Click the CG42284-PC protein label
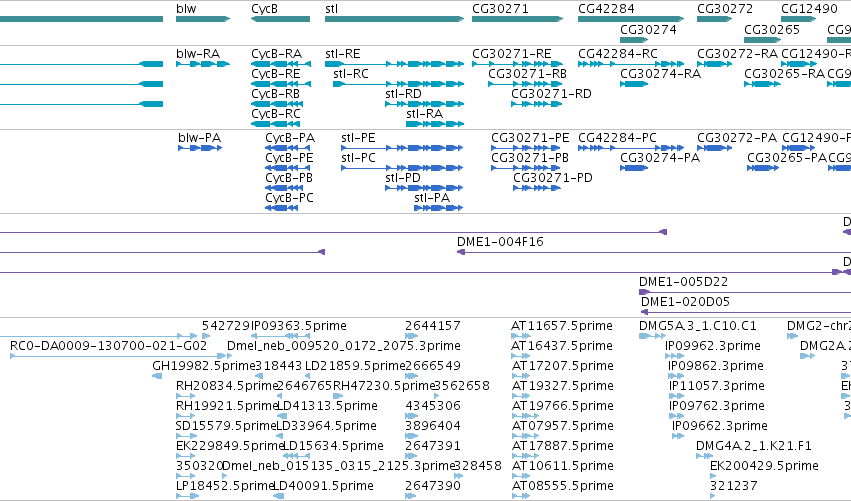Screen dimensions: 851x501 coord(617,138)
